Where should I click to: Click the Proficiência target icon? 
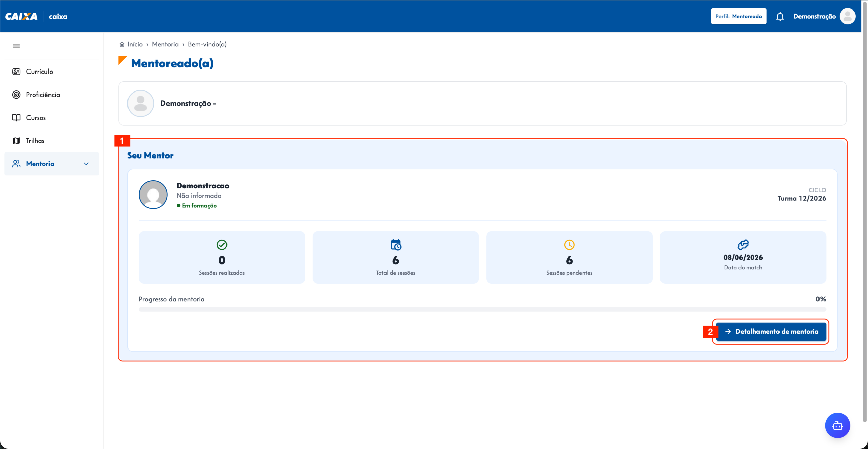point(16,95)
